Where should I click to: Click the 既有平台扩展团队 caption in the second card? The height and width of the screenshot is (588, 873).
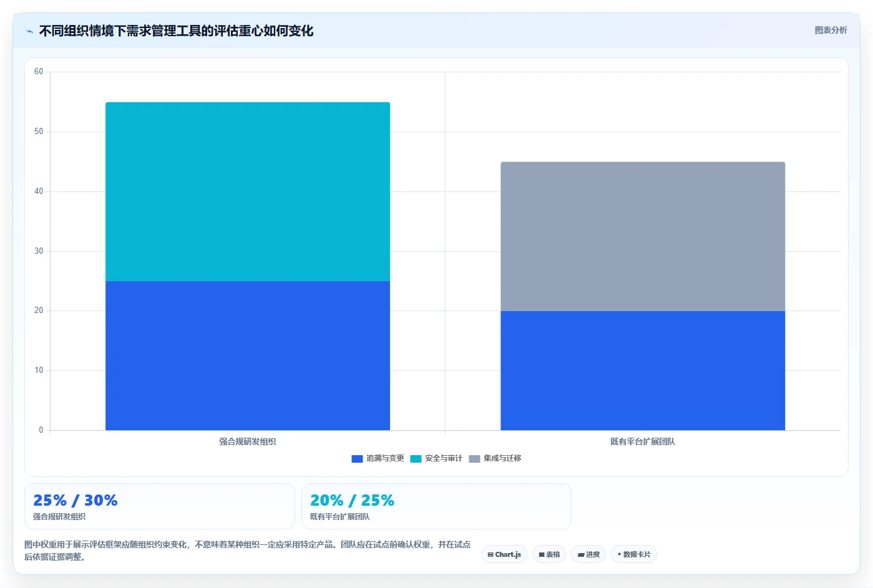click(340, 517)
